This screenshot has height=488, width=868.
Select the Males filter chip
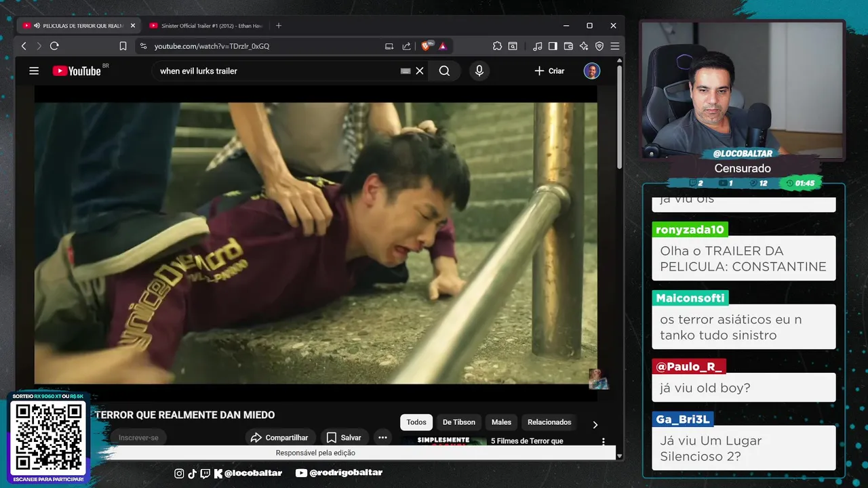click(501, 422)
